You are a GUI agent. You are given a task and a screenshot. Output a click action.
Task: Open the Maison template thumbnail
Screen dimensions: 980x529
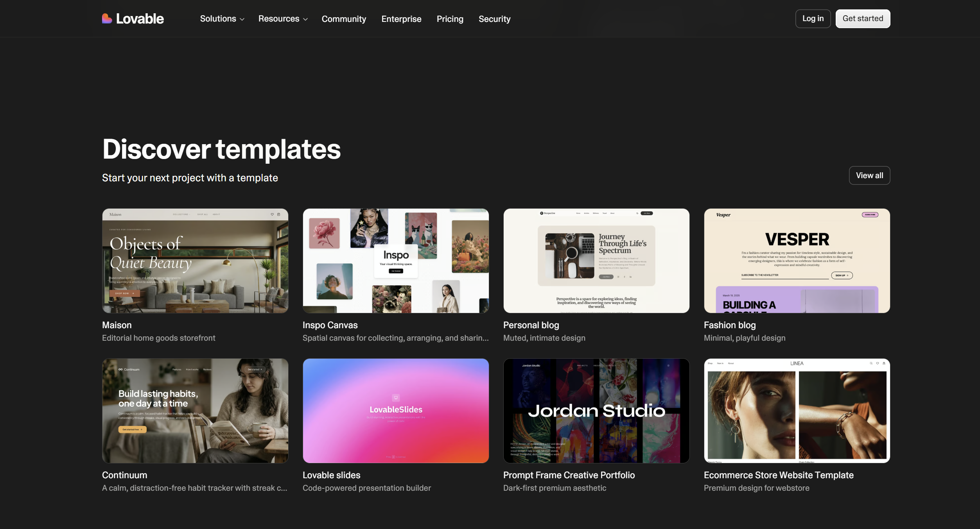195,261
